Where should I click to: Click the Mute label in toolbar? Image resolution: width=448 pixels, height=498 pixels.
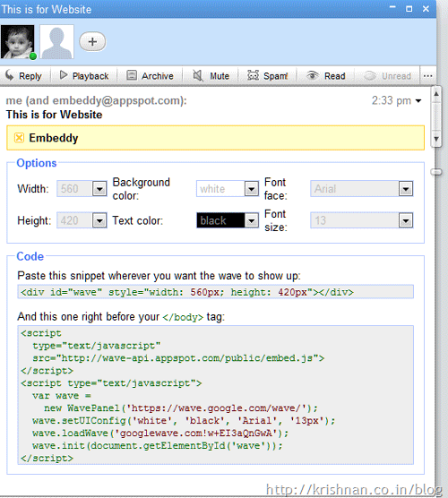pyautogui.click(x=220, y=76)
